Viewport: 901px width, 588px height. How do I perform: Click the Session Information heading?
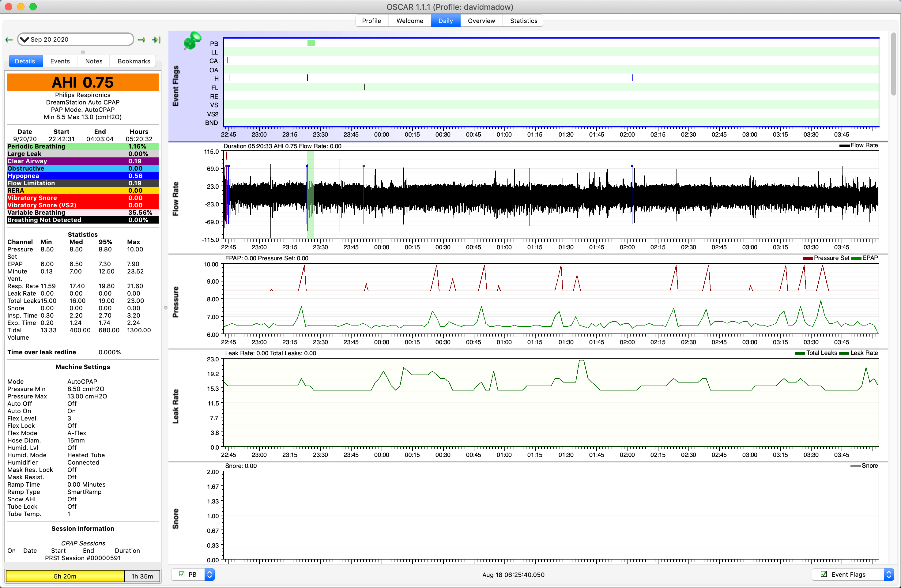tap(83, 529)
